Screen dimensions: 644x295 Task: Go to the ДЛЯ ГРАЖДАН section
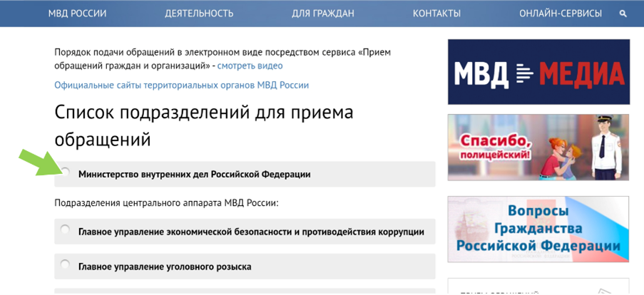tap(322, 14)
